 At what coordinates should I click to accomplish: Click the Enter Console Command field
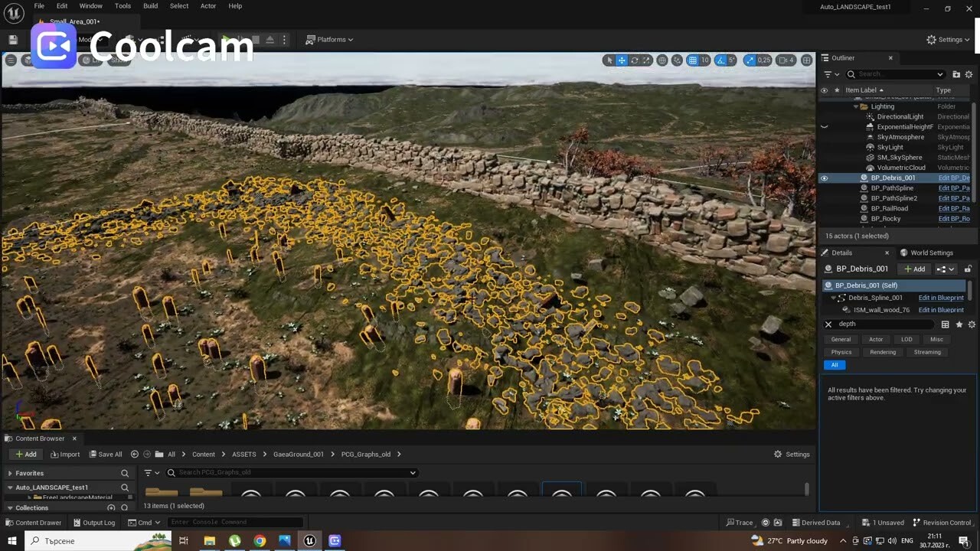coord(234,522)
